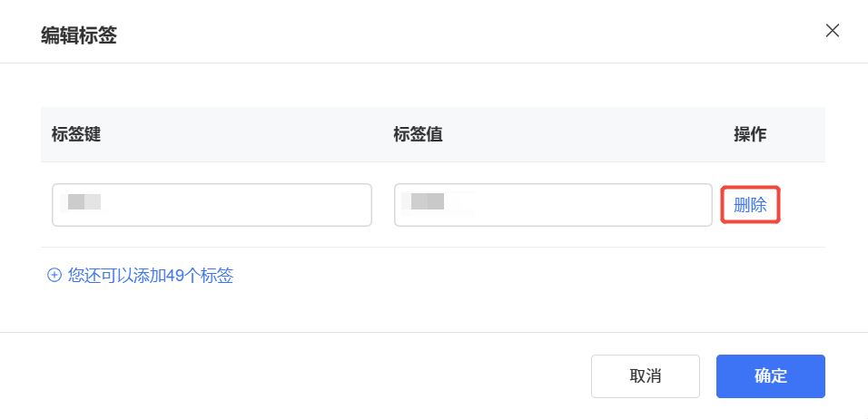Click the 操作 column header
Screen dimensions: 868x419
pyautogui.click(x=750, y=134)
